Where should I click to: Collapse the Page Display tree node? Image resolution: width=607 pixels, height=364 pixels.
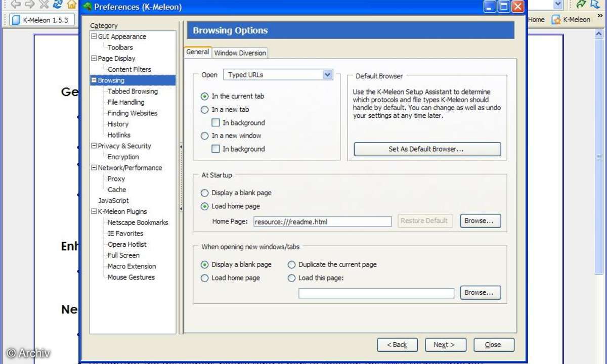94,58
